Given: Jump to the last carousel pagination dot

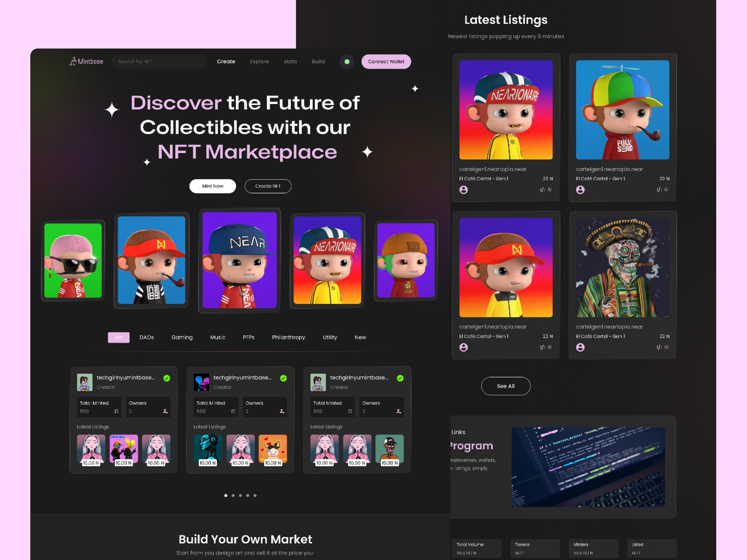Looking at the screenshot, I should (x=255, y=495).
